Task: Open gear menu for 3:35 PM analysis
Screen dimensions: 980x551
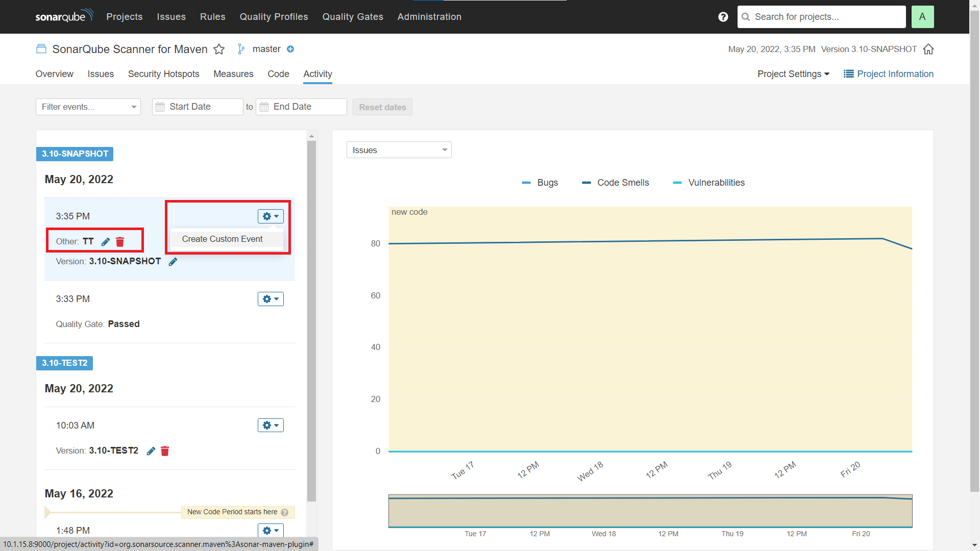Action: click(271, 216)
